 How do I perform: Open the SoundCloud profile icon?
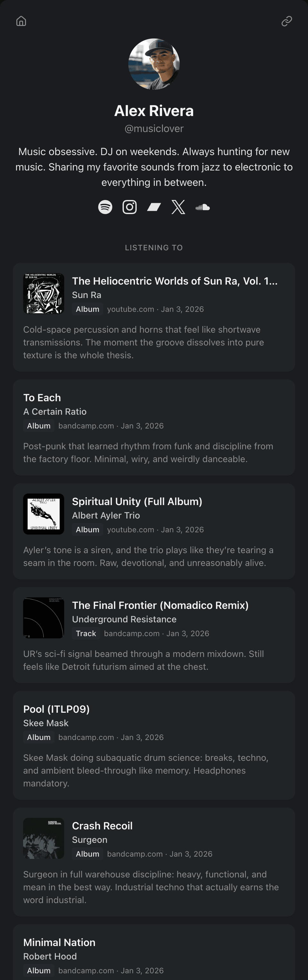(202, 207)
